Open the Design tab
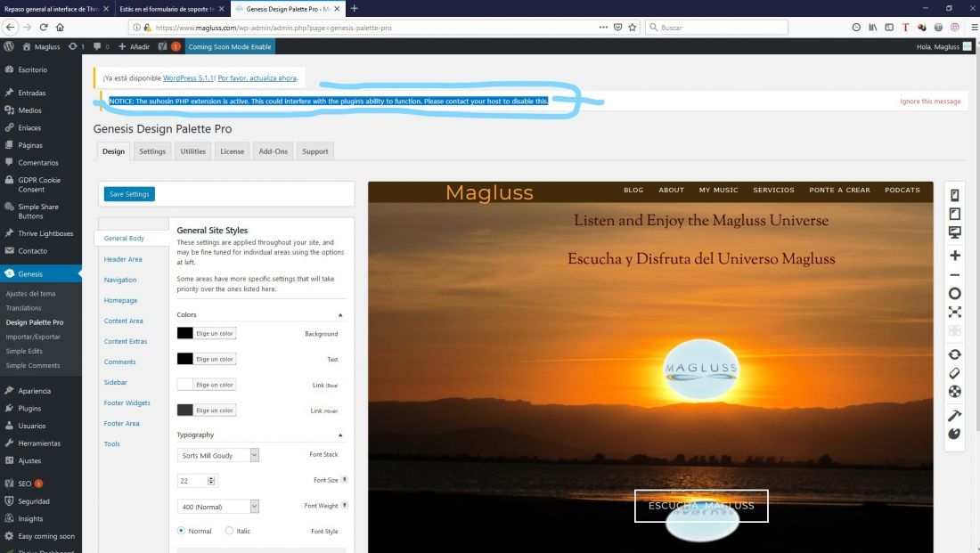 tap(113, 151)
